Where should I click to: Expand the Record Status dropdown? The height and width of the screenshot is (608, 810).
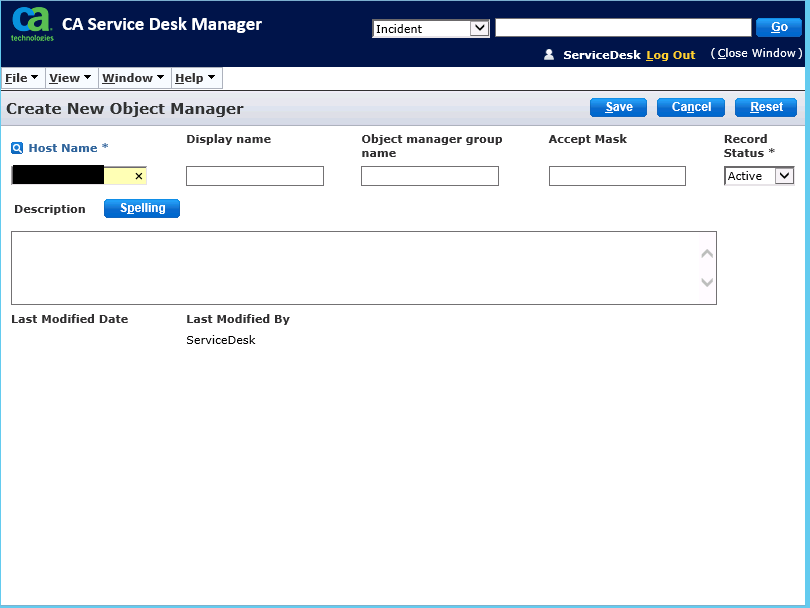pos(759,176)
